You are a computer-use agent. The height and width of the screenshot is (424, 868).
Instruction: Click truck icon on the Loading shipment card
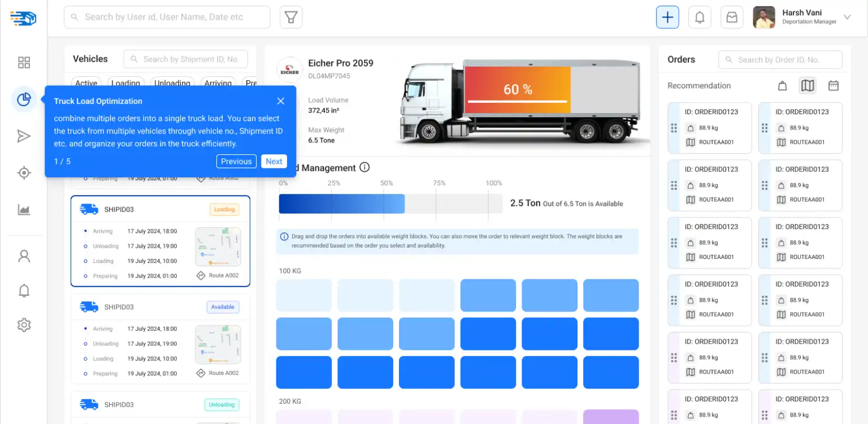coord(89,209)
